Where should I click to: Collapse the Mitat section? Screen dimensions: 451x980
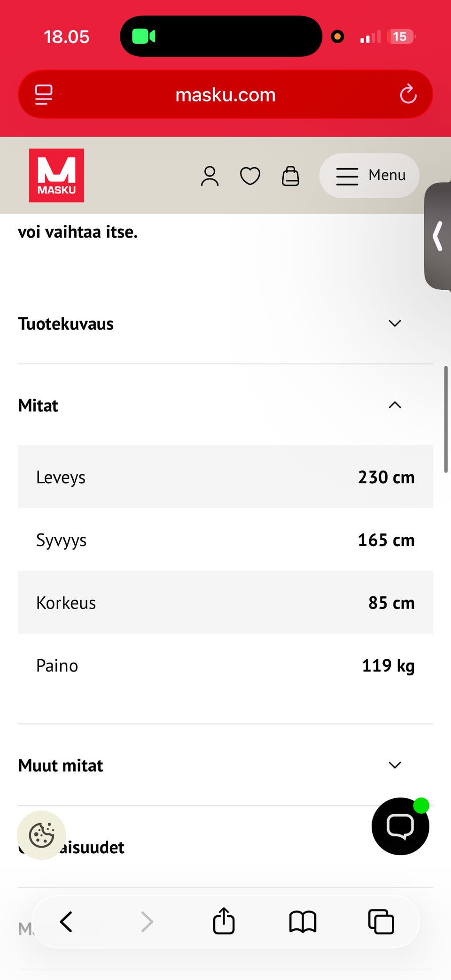(395, 405)
